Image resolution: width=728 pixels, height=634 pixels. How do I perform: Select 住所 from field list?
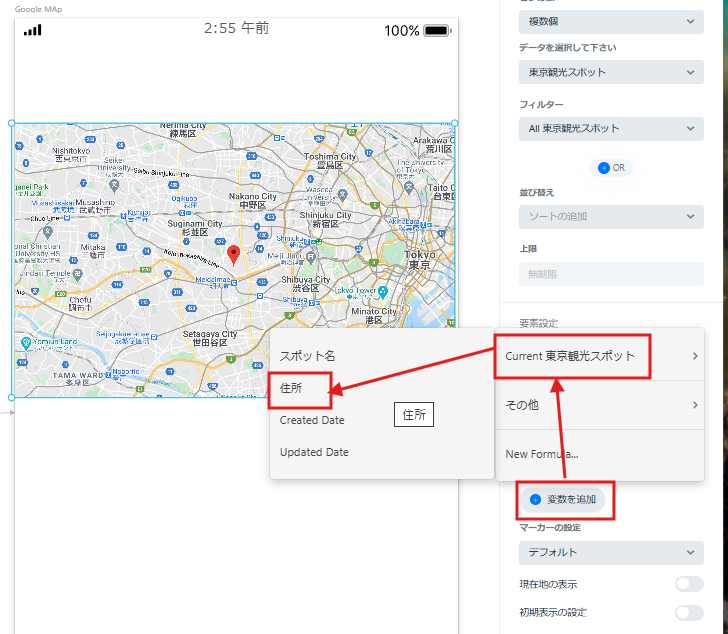tap(291, 388)
